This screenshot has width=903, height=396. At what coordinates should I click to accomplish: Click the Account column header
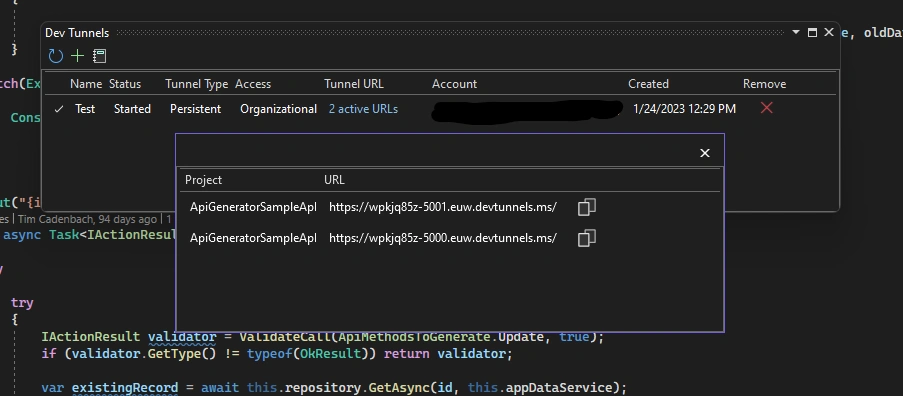454,84
